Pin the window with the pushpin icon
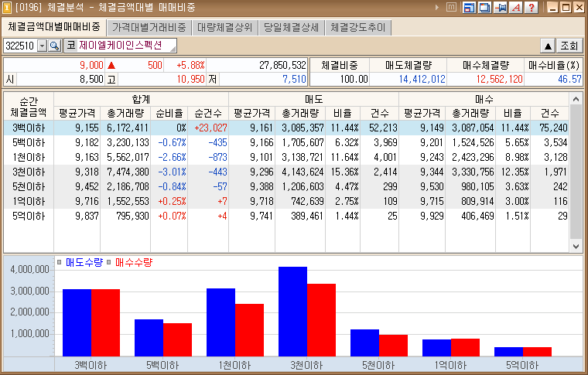 coord(501,8)
